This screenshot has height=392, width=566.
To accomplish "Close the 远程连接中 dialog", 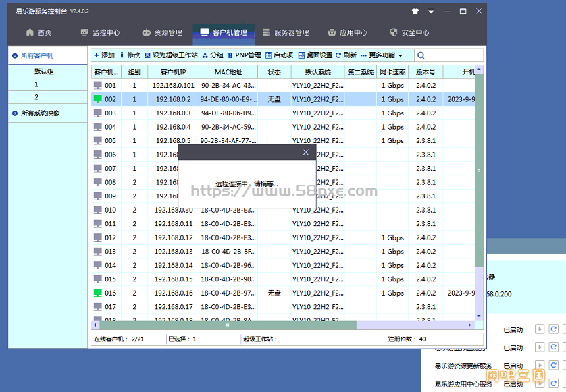I will [x=306, y=152].
